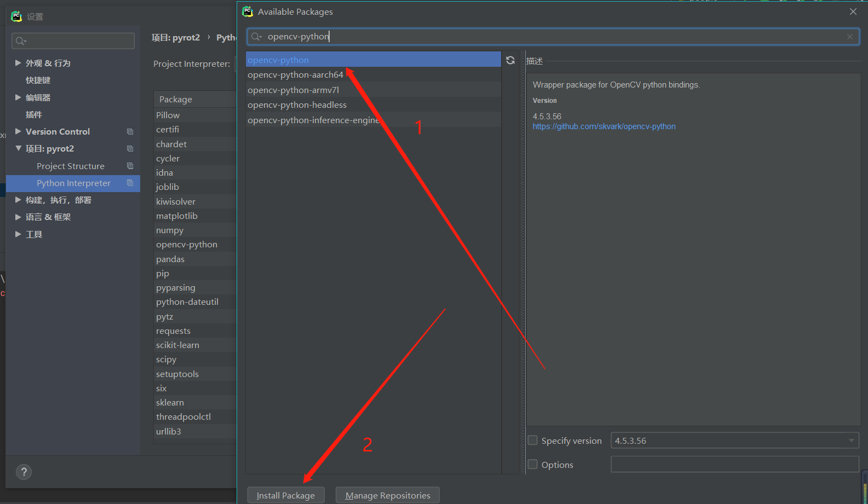868x504 pixels.
Task: Select kiwisolver in installed packages
Action: point(195,201)
